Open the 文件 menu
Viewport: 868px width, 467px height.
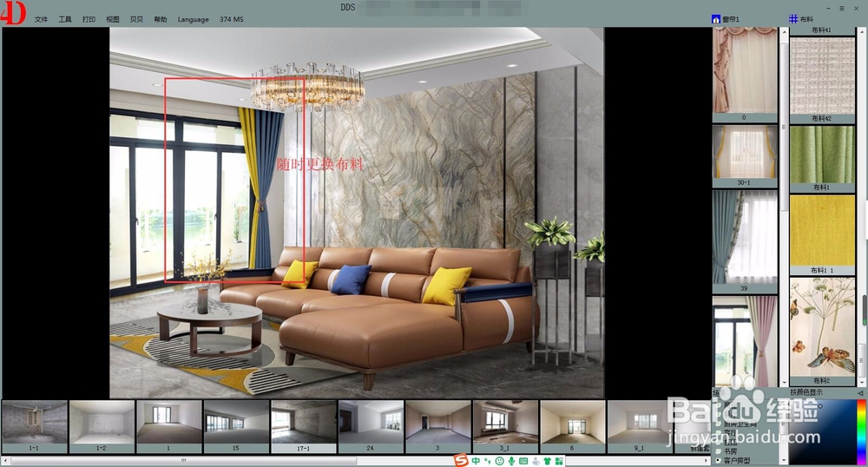click(x=41, y=19)
